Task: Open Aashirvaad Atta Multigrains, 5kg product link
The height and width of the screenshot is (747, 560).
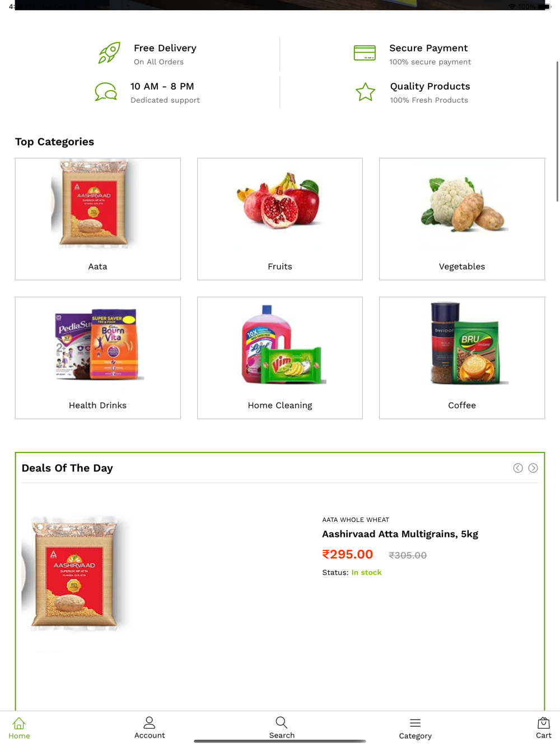Action: click(x=400, y=534)
